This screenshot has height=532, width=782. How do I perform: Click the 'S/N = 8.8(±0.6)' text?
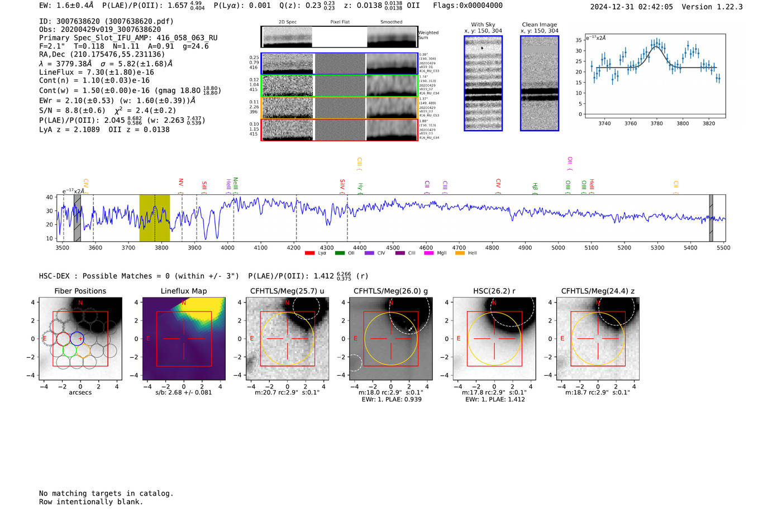[72, 111]
